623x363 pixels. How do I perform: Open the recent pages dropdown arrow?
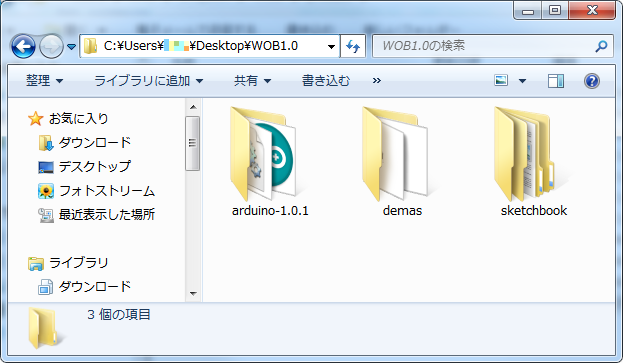point(72,47)
